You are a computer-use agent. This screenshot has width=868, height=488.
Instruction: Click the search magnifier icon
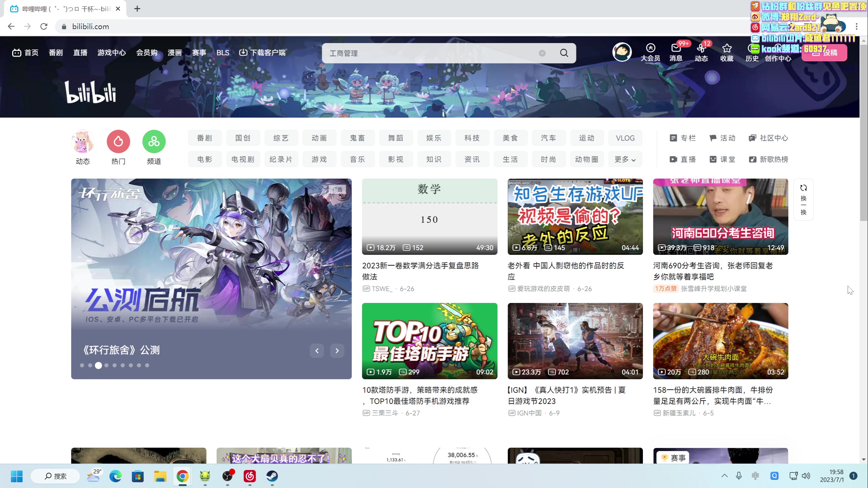pos(564,53)
